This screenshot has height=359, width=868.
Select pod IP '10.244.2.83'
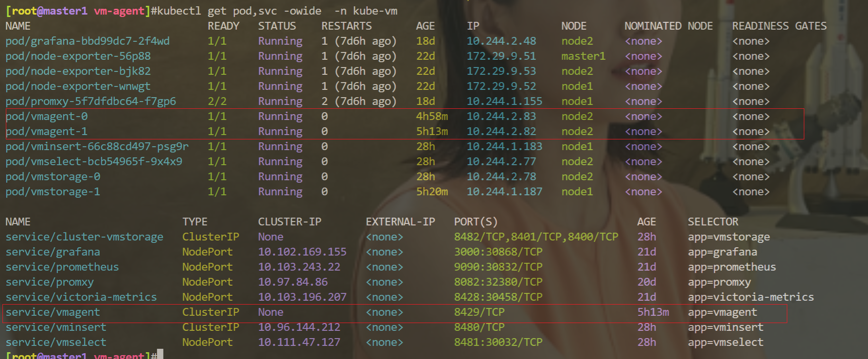click(501, 117)
